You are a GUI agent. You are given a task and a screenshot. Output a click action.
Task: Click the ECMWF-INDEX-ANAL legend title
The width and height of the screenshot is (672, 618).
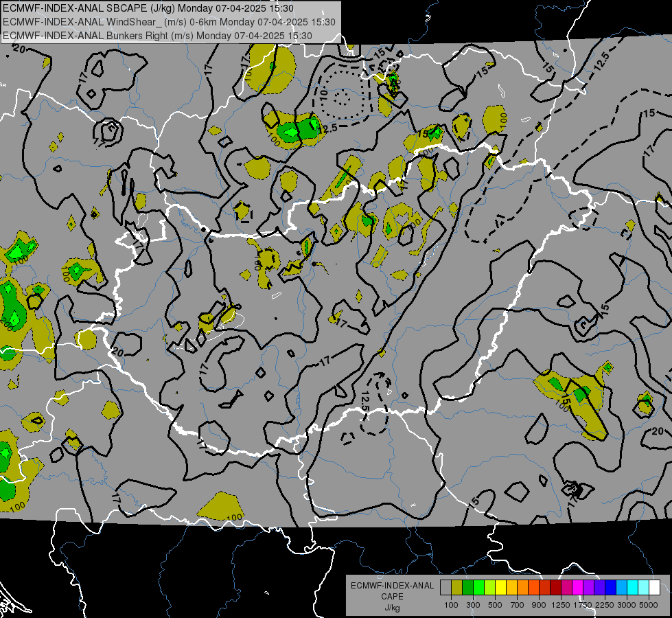point(392,586)
